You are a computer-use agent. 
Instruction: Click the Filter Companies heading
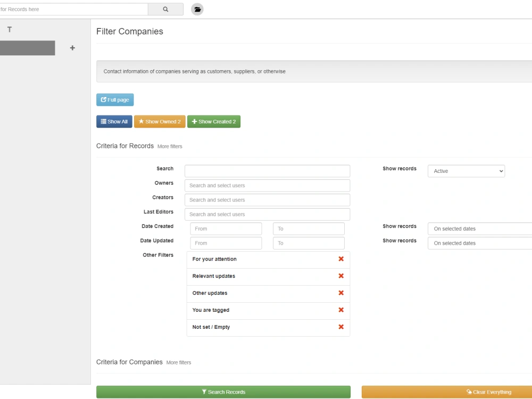pos(130,31)
